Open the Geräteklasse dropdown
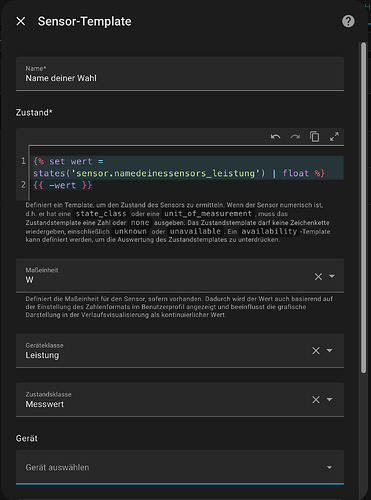Image resolution: width=371 pixels, height=500 pixels. tap(329, 351)
